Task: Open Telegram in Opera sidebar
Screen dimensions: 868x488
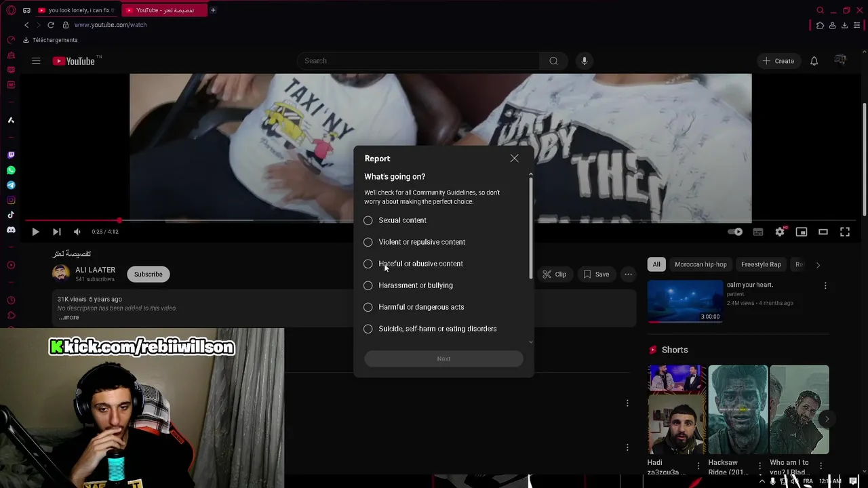Action: [x=11, y=185]
